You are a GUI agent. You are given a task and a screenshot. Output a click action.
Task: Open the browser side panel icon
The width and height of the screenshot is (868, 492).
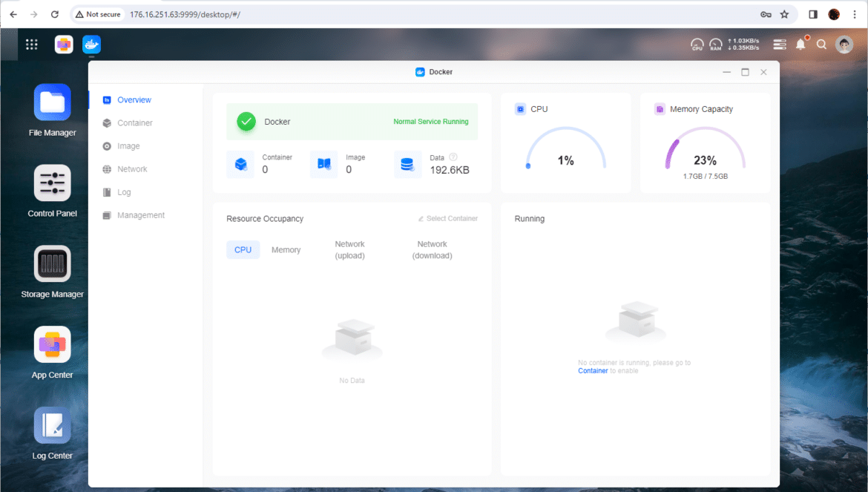tap(813, 14)
